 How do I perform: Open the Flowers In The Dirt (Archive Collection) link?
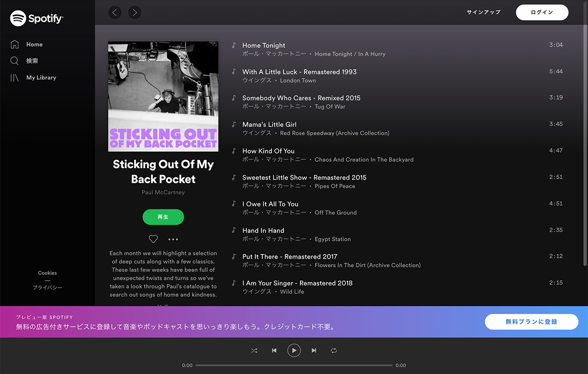[x=367, y=265]
